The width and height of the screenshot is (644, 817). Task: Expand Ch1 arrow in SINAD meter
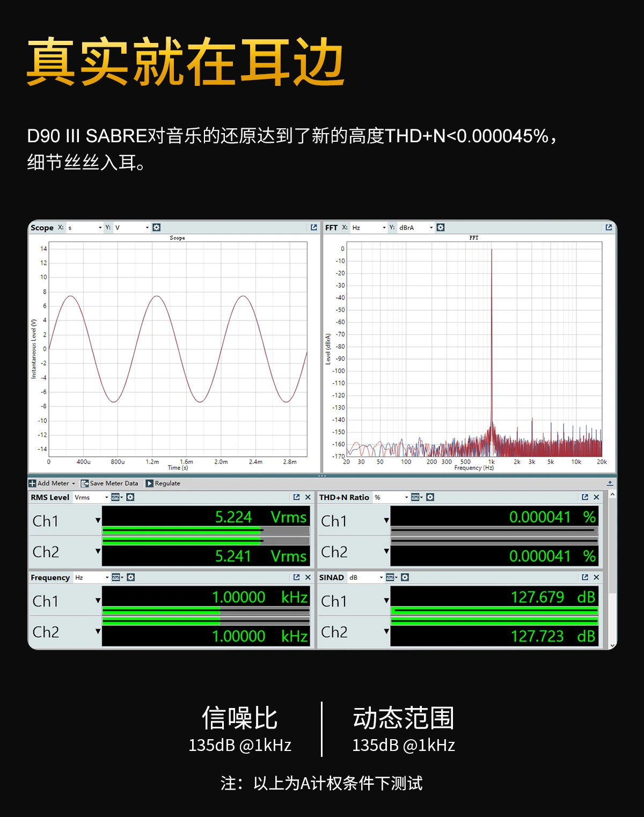tap(386, 601)
